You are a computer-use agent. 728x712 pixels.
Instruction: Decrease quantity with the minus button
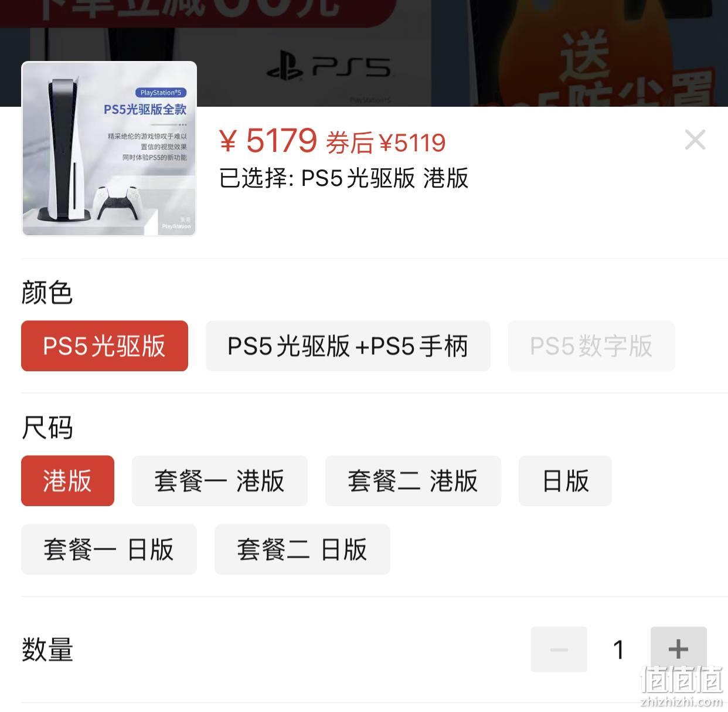click(x=559, y=649)
